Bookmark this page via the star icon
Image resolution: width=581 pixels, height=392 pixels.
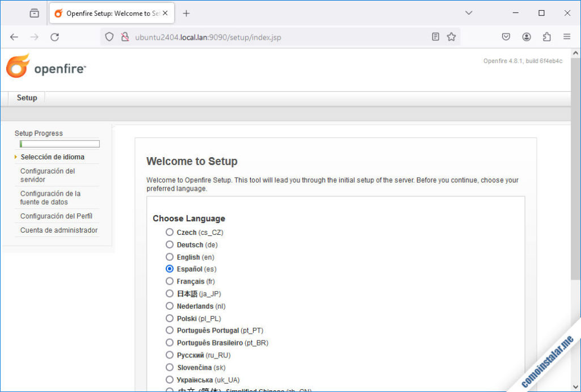coord(451,36)
